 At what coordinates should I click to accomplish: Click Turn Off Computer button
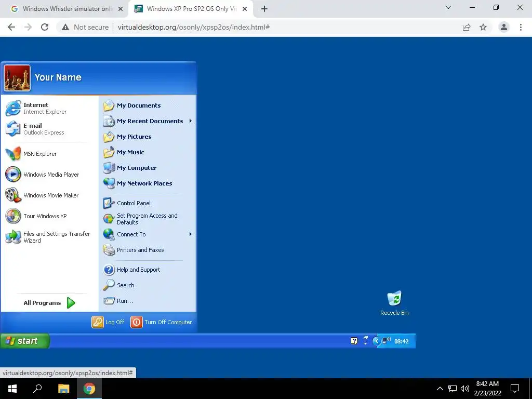(162, 322)
